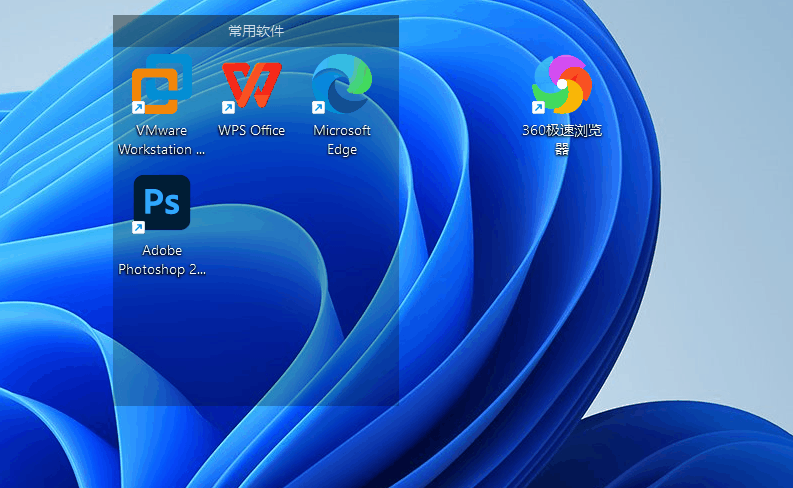Screen dimensions: 793x488
Task: Click the shortcut arrow overlay on WPS Office
Action: click(228, 108)
